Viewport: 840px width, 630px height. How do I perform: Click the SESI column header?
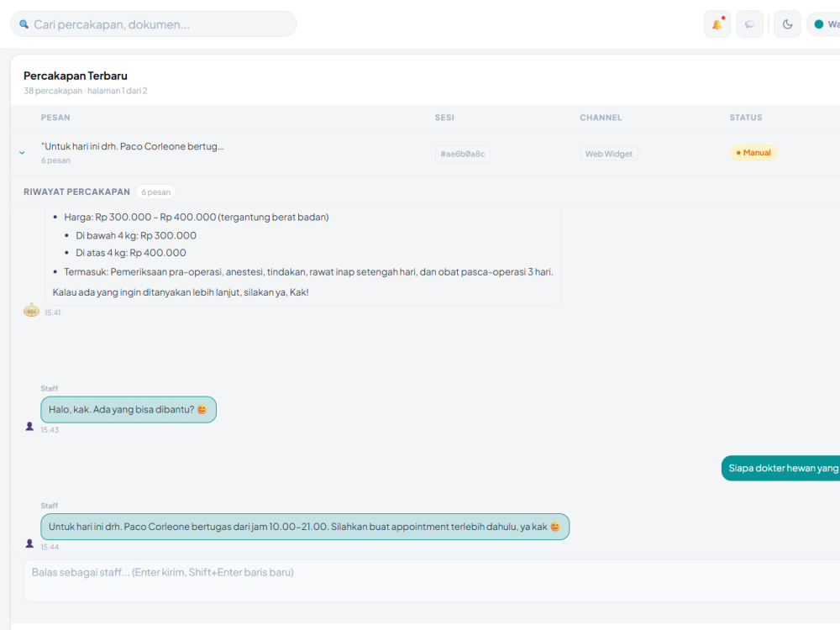(x=444, y=118)
